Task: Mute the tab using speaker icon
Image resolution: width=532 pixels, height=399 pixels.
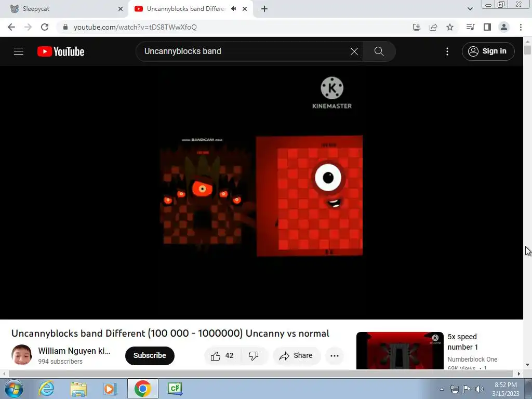Action: (x=233, y=9)
